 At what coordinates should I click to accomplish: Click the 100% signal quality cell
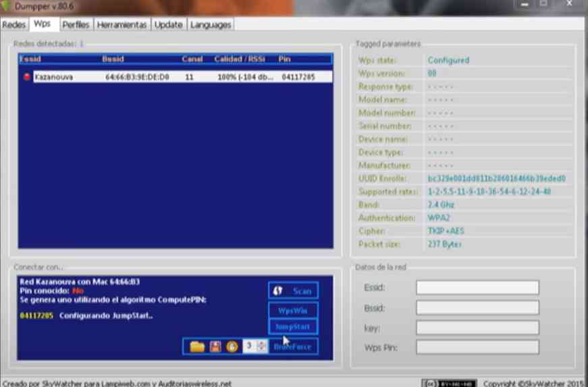tap(245, 77)
